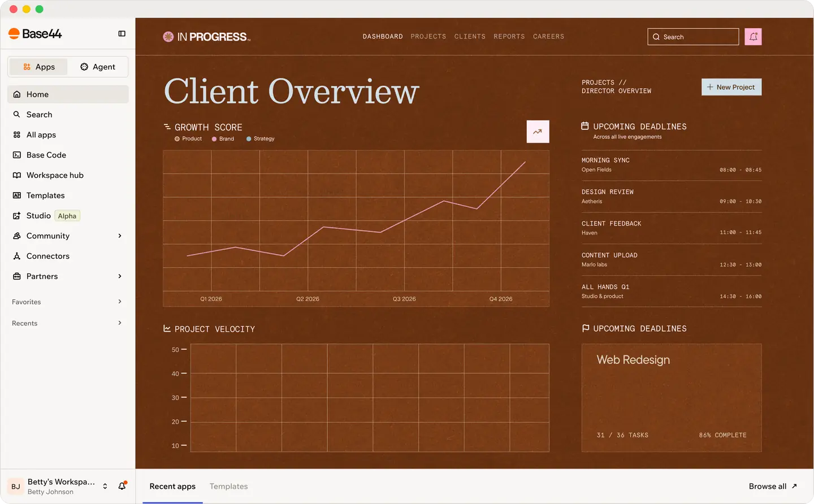Click the pink alert bell button

click(x=753, y=37)
